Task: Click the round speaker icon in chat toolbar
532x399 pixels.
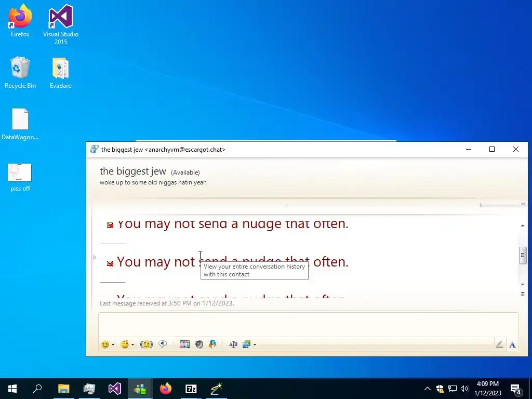Action: (x=199, y=344)
